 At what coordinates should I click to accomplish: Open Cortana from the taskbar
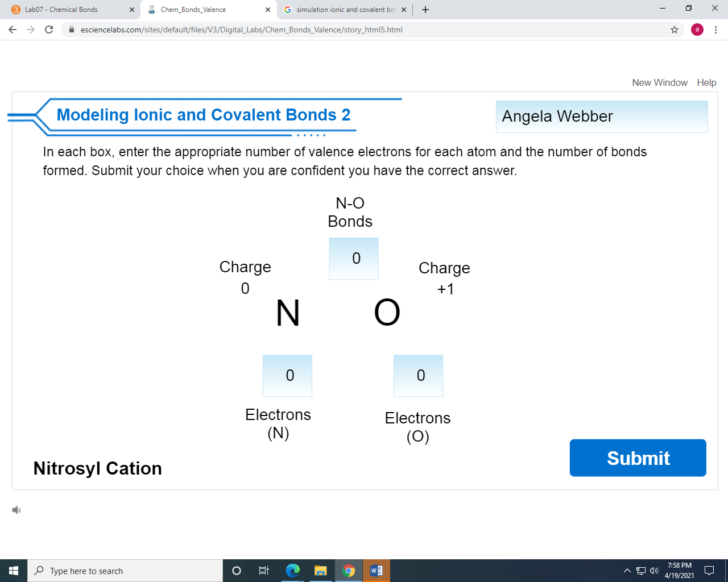click(x=237, y=571)
